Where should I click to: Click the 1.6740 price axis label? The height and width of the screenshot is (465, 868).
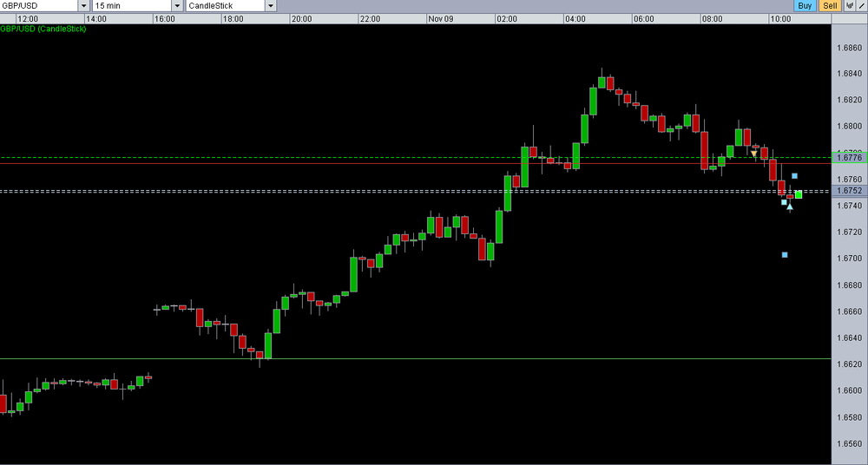[x=849, y=206]
